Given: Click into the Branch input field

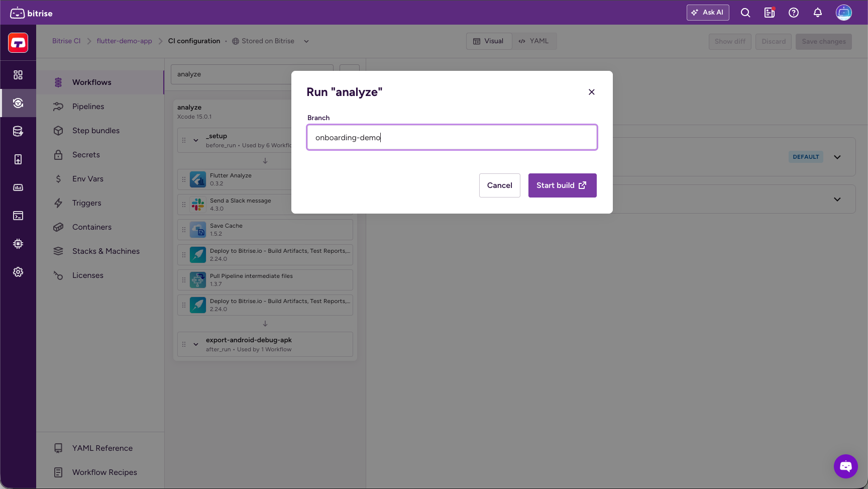Looking at the screenshot, I should (x=452, y=137).
